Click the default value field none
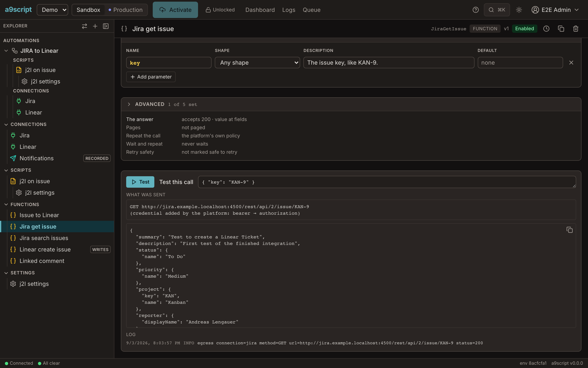The width and height of the screenshot is (588, 368). click(x=520, y=63)
